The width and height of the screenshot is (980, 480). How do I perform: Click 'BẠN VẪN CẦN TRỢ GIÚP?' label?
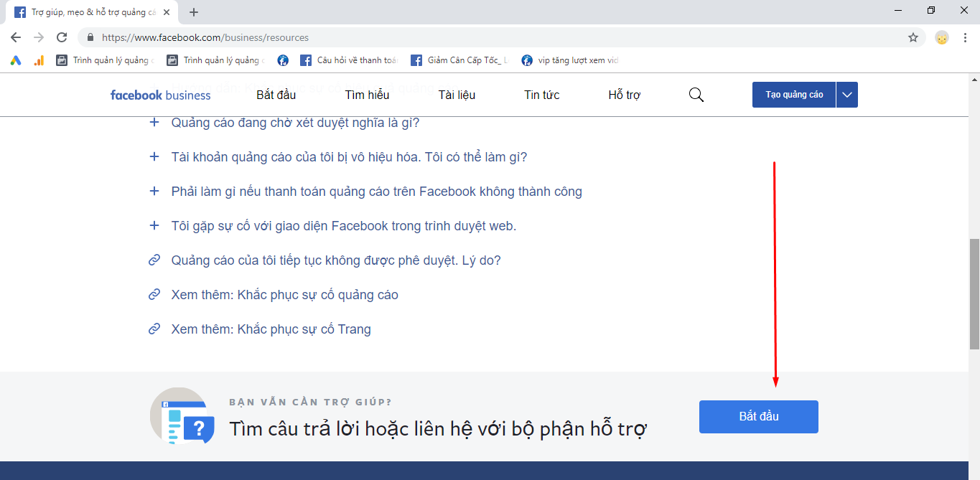(x=310, y=403)
